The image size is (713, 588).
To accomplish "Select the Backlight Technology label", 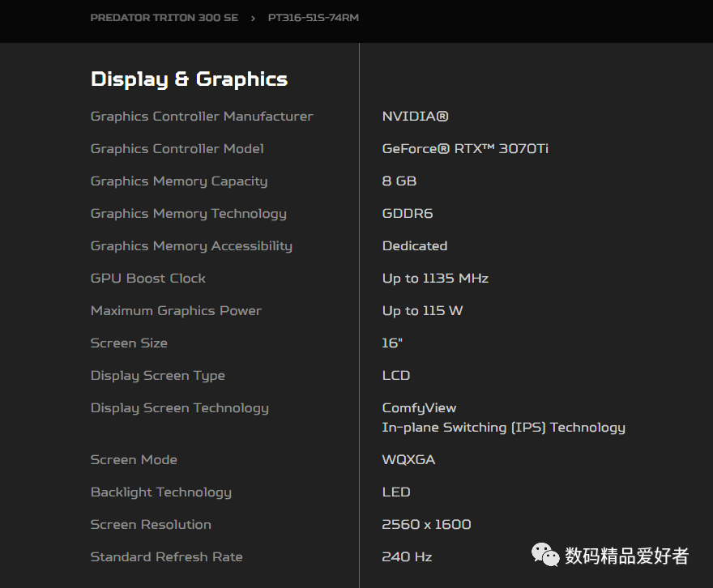I will click(x=161, y=492).
